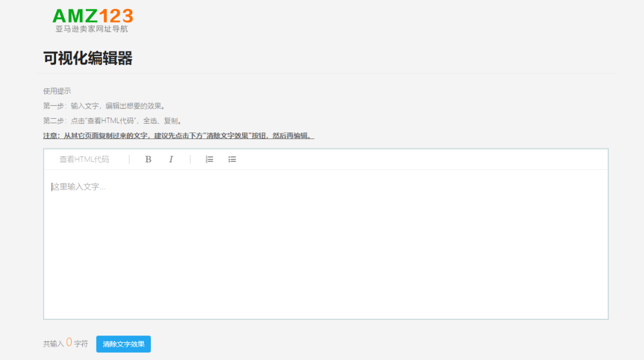Open the 查看HTML代码 view
This screenshot has width=644, height=360.
click(84, 159)
